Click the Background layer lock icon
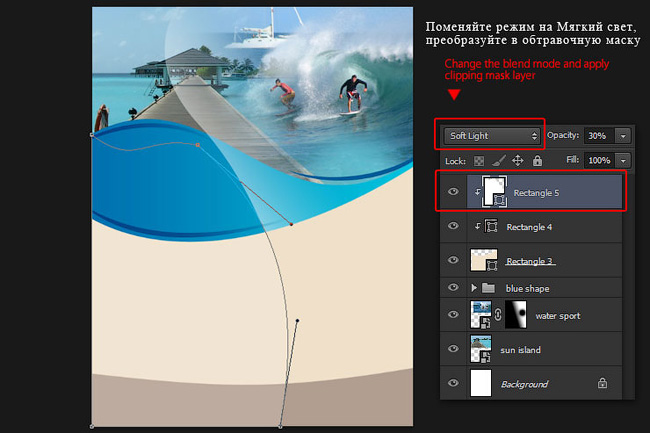650x433 pixels. (x=602, y=383)
